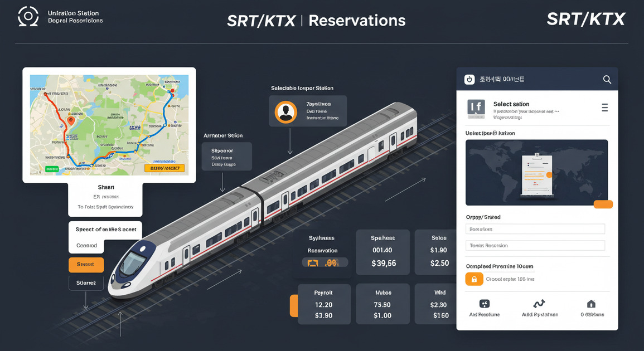This screenshot has height=351, width=644.
Task: Expand the Armature Station info panel
Action: click(x=227, y=156)
